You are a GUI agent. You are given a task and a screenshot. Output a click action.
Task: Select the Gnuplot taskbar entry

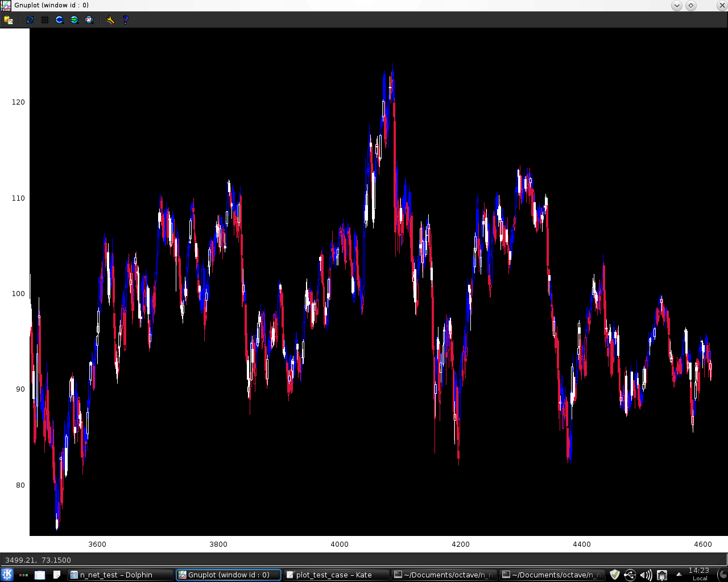pos(229,575)
